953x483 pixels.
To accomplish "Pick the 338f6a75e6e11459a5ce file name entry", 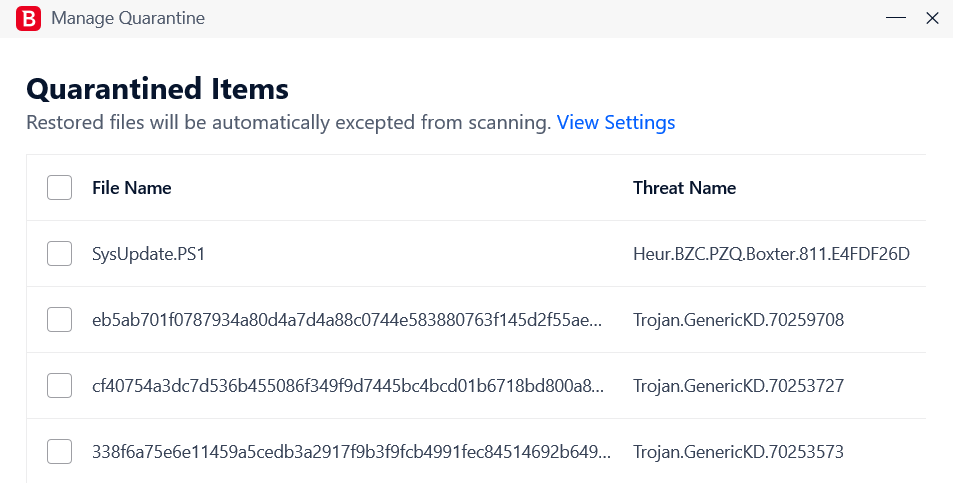I will pyautogui.click(x=351, y=451).
